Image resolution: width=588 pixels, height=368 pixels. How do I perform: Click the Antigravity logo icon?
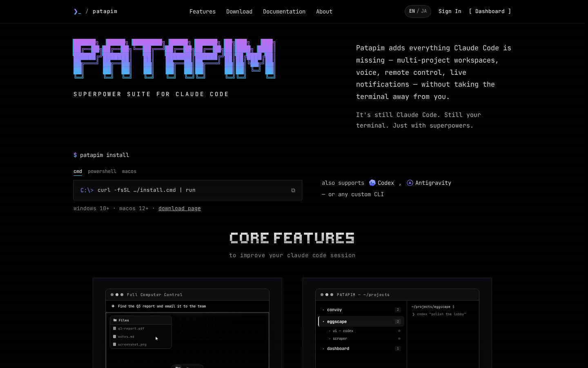(x=410, y=183)
